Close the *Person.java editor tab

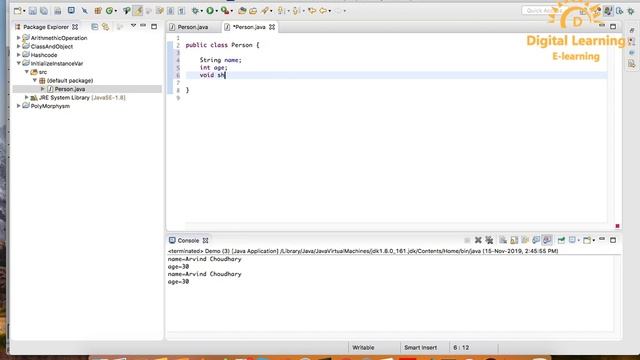tap(272, 27)
